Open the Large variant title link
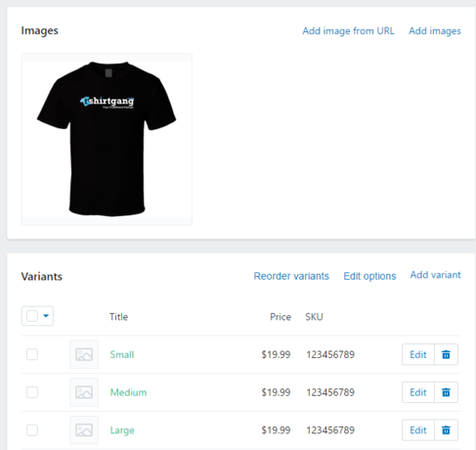Image resolution: width=476 pixels, height=450 pixels. point(122,430)
